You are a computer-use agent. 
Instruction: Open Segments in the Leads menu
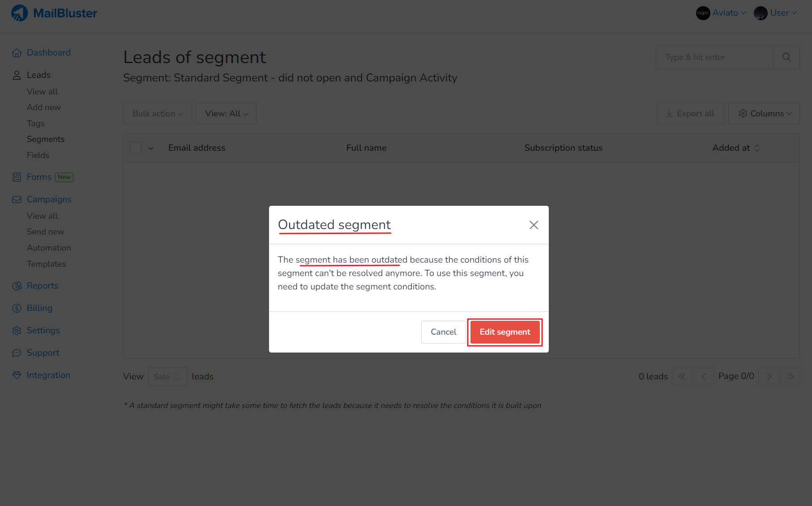click(x=46, y=139)
